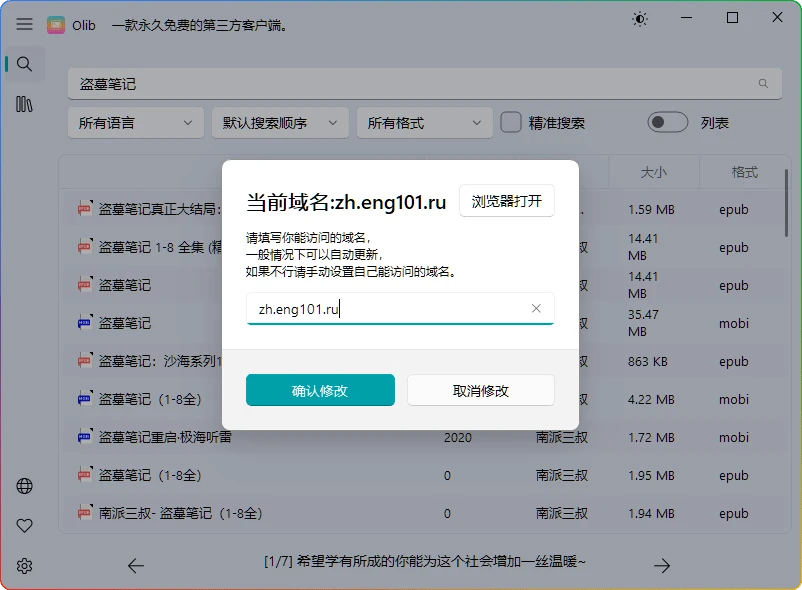The height and width of the screenshot is (590, 802).
Task: Go back with the left arrow
Action: pyautogui.click(x=136, y=566)
